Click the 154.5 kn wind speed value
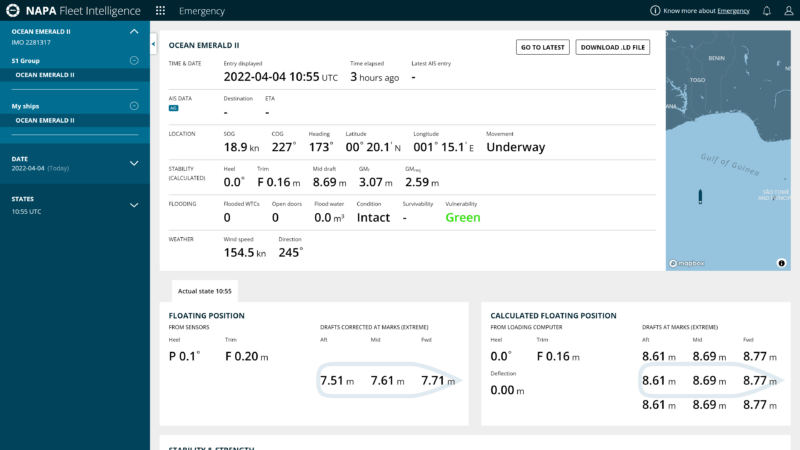Image resolution: width=800 pixels, height=450 pixels. 244,253
